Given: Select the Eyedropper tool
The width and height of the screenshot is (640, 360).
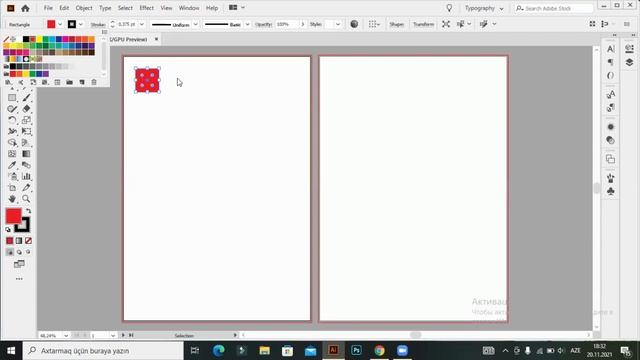Looking at the screenshot, I should pos(12,165).
